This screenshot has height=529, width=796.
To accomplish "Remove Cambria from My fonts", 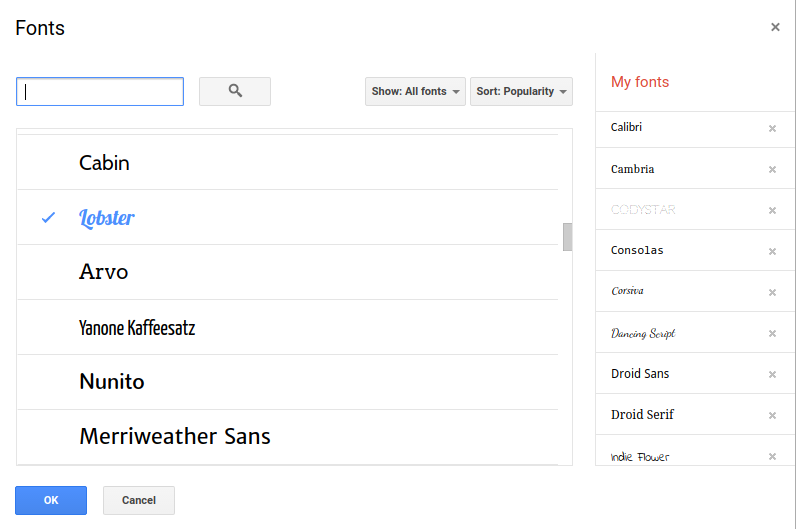I will point(772,169).
